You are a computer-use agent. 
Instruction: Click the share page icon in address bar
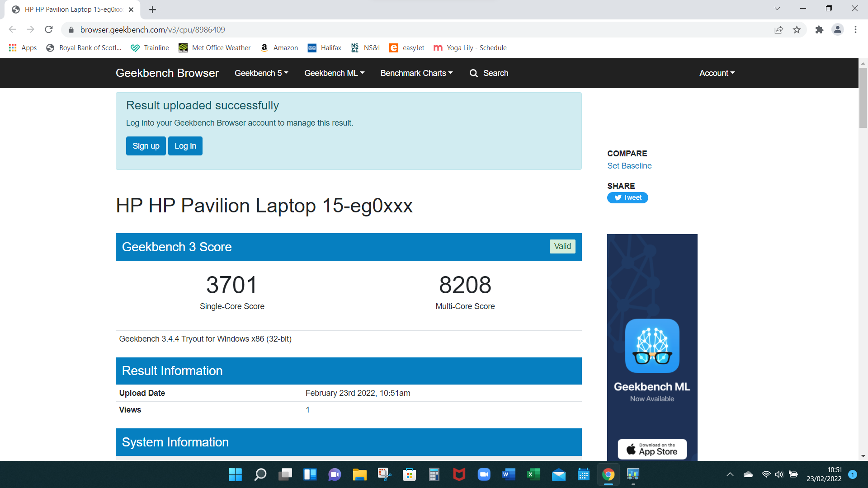tap(778, 30)
